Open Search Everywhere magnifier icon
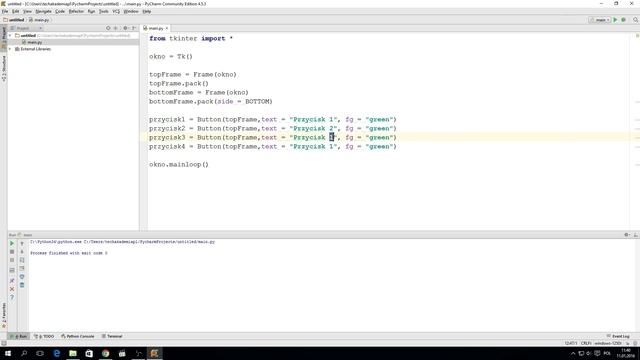 (x=636, y=20)
